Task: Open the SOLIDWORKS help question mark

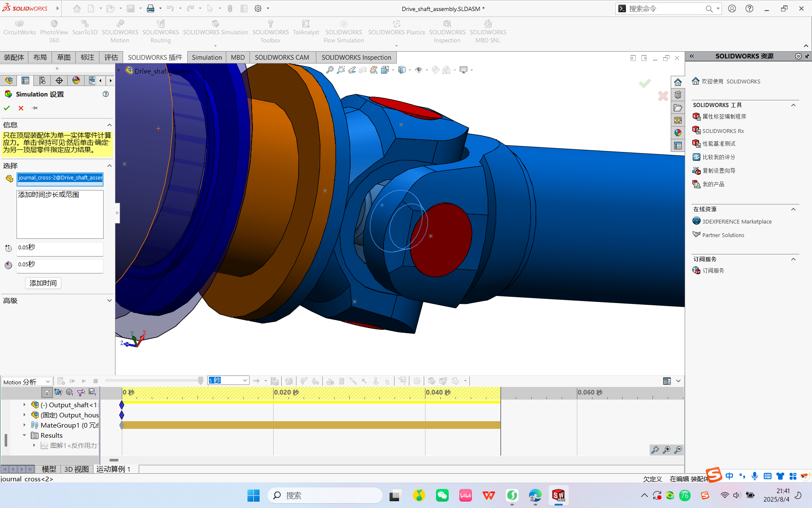Action: (750, 8)
